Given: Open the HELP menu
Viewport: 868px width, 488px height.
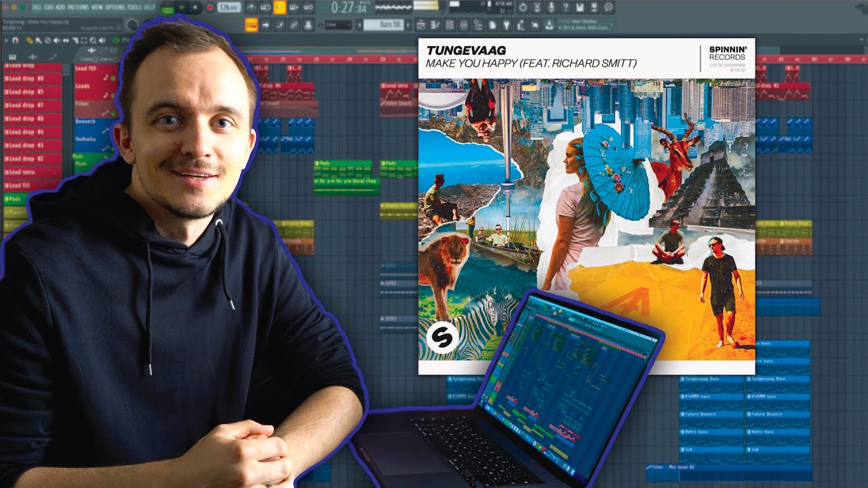Looking at the screenshot, I should pyautogui.click(x=149, y=7).
